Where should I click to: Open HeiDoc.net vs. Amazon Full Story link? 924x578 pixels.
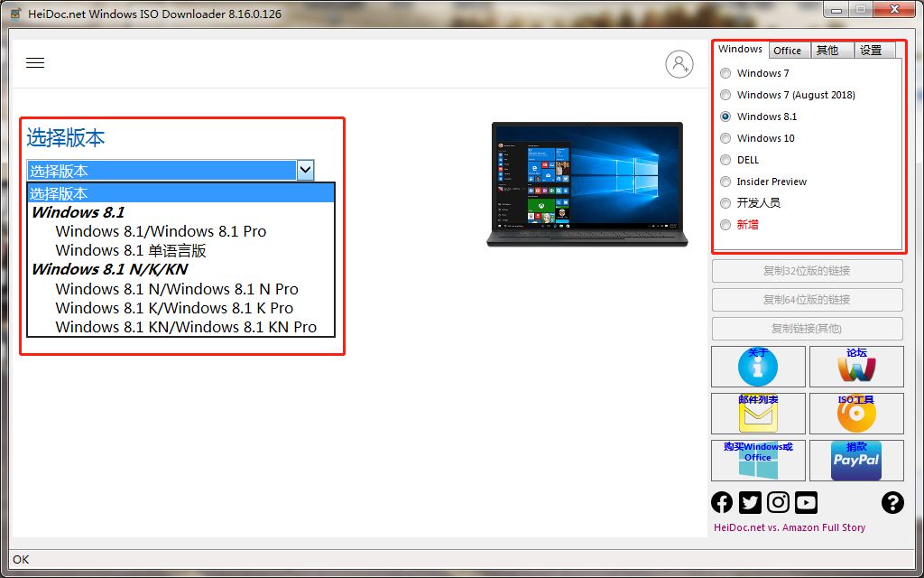click(790, 527)
